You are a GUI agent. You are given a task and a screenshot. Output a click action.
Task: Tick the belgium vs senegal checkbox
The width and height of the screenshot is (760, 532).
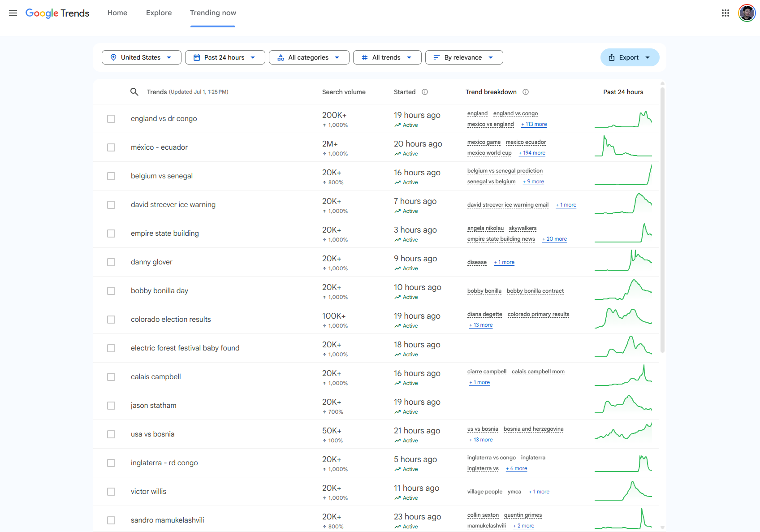click(x=111, y=176)
